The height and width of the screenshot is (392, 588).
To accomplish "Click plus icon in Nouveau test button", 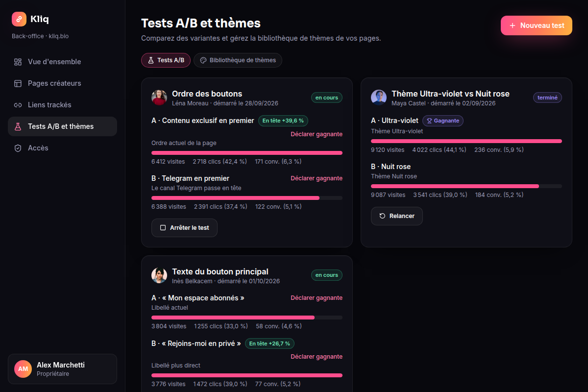I will [513, 25].
